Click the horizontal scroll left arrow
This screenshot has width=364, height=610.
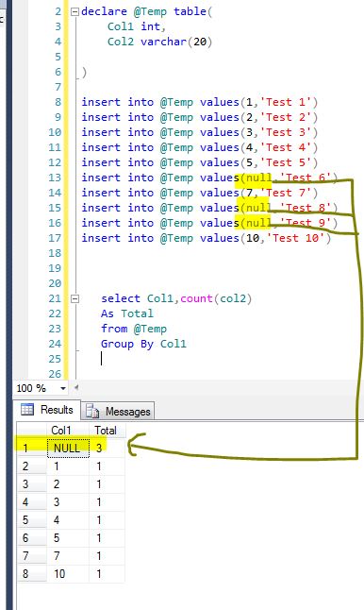(76, 387)
